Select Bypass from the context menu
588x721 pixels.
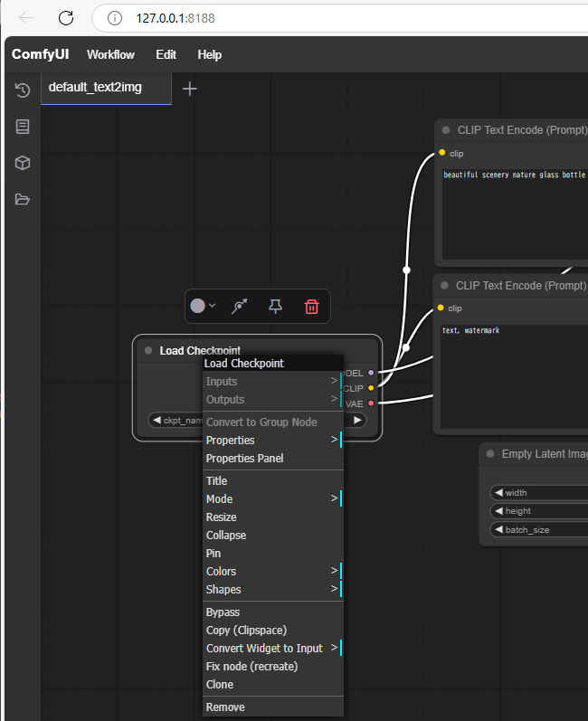(223, 612)
